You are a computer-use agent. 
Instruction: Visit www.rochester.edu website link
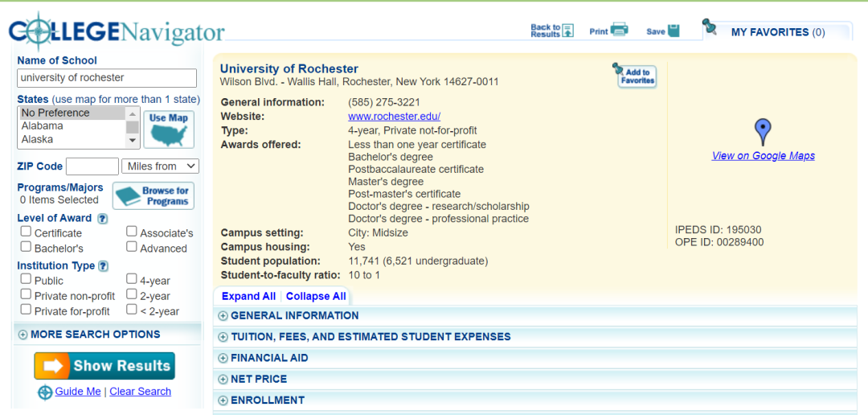click(x=394, y=117)
